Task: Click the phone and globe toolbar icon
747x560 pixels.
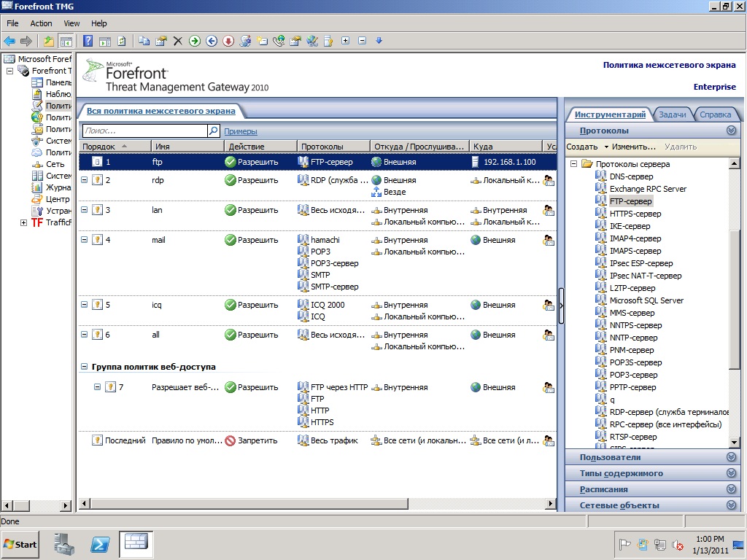Action: [x=279, y=42]
